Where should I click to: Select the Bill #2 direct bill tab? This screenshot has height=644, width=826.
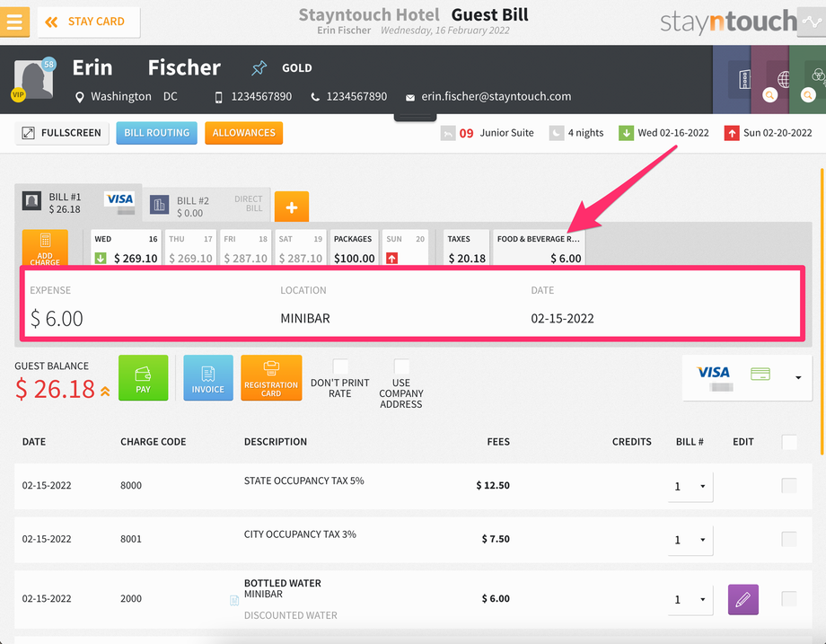[x=206, y=206]
